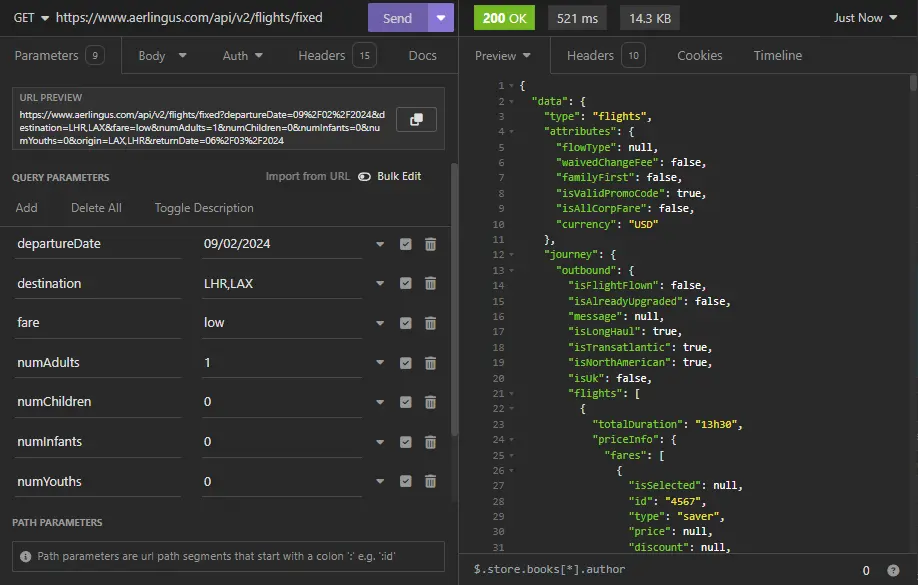Screen dimensions: 918x585
Task: Trash the numInfants parameter
Action: tap(430, 442)
